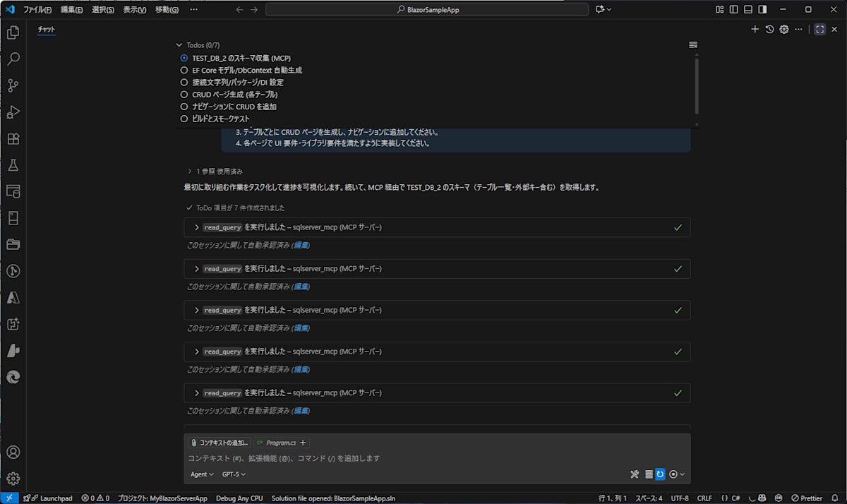This screenshot has width=847, height=504.
Task: Click 編集 link under fifth read_query
Action: [301, 410]
